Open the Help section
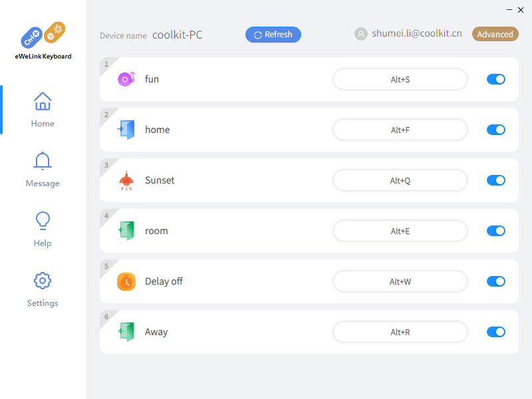Image resolution: width=532 pixels, height=399 pixels. tap(43, 229)
